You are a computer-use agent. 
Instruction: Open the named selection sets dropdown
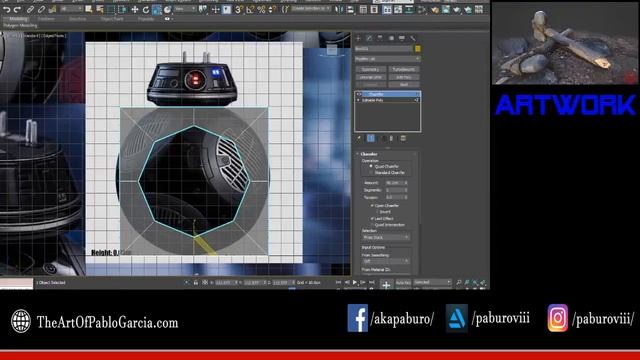(x=310, y=9)
